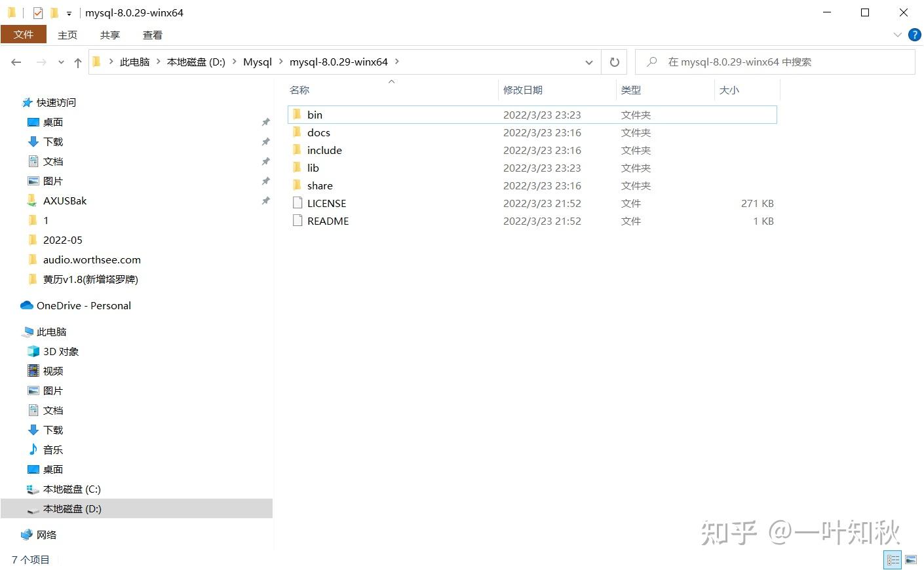
Task: Open the bin folder
Action: click(315, 114)
